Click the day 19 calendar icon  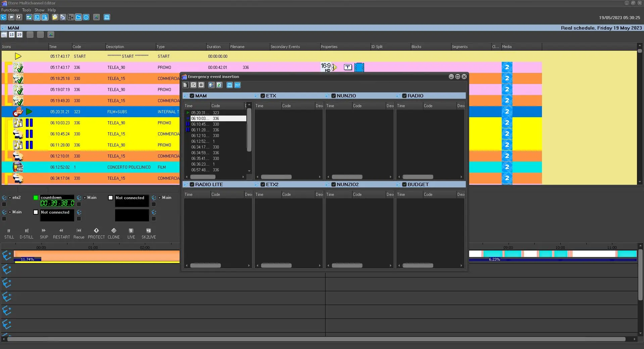[x=19, y=35]
